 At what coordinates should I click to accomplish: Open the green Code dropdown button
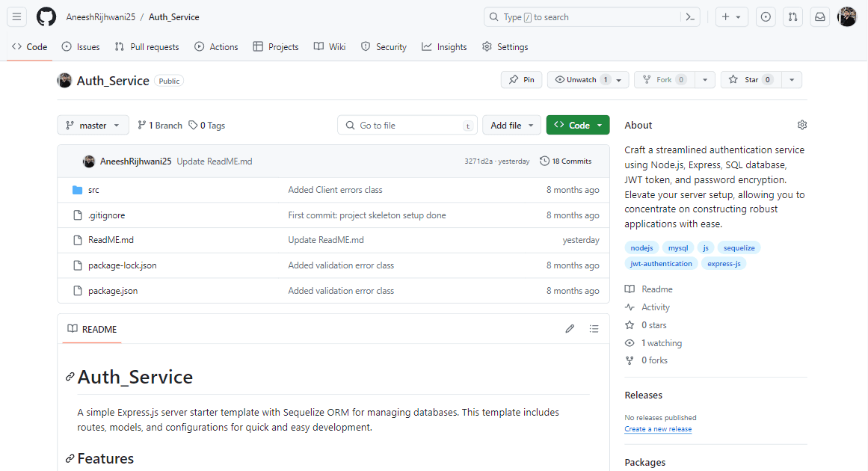(x=578, y=126)
